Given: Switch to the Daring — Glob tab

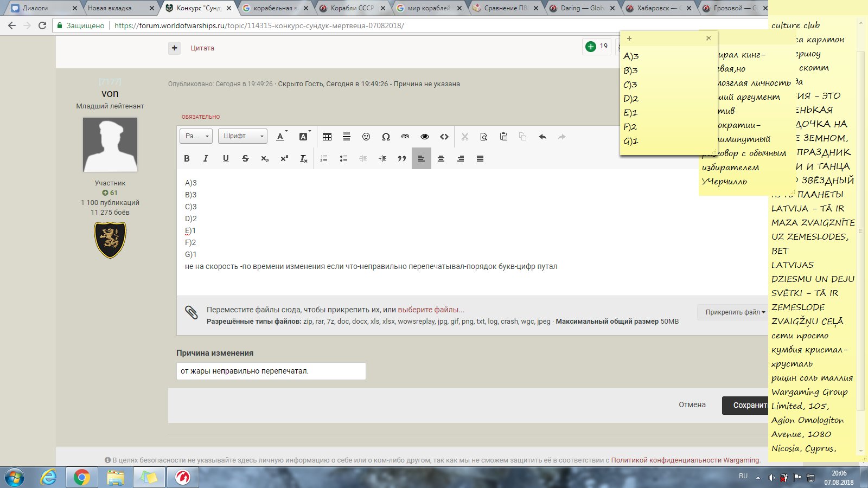Looking at the screenshot, I should 583,8.
